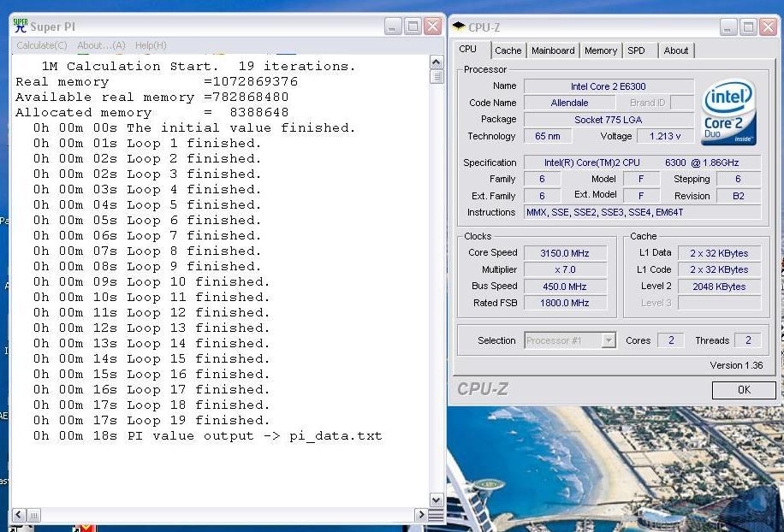
Task: Click the 'Loop 10 finished.' line
Action: point(151,281)
